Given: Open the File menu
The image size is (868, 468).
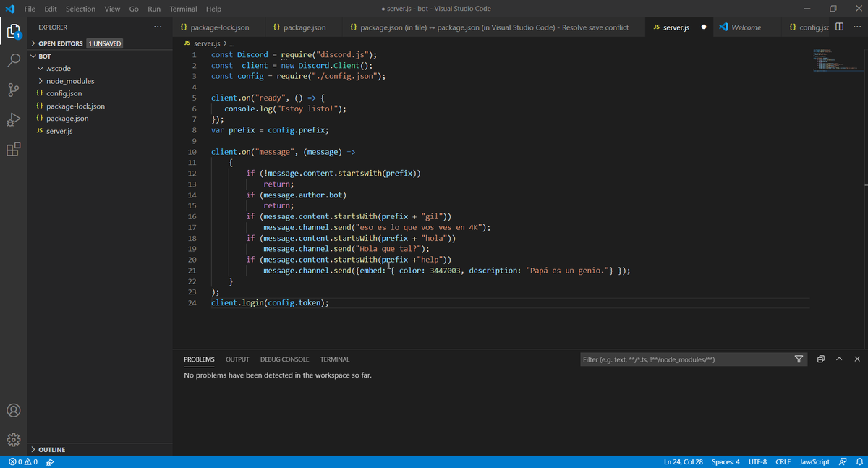Looking at the screenshot, I should (30, 9).
